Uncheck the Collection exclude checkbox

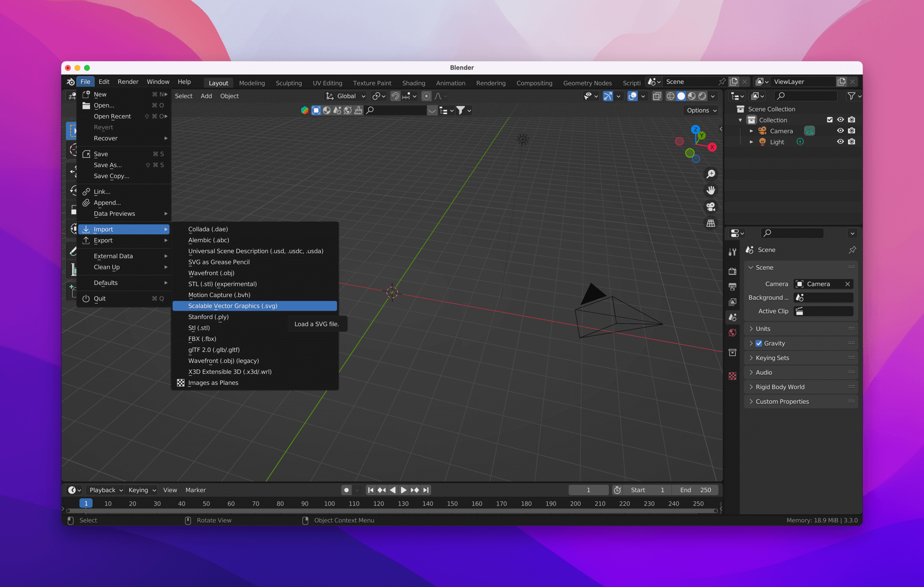point(830,119)
